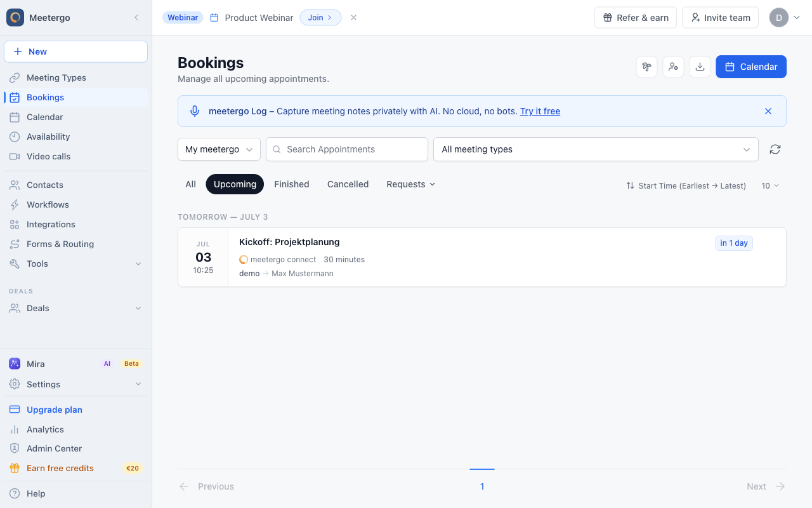Click the Product Webinar calendar icon
812x508 pixels.
[214, 18]
